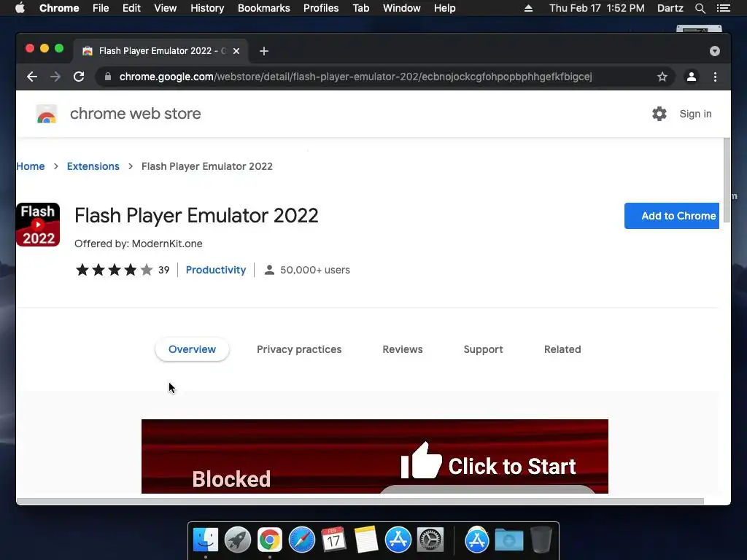Launch Safari from the Dock
Image resolution: width=747 pixels, height=560 pixels.
pyautogui.click(x=302, y=540)
